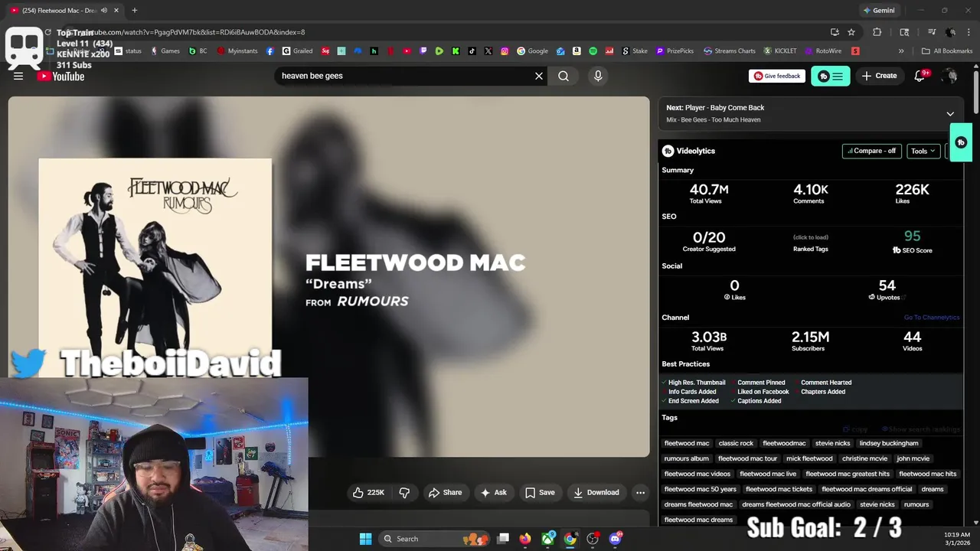This screenshot has width=980, height=551.
Task: Open the account avatar menu
Action: pos(950,76)
